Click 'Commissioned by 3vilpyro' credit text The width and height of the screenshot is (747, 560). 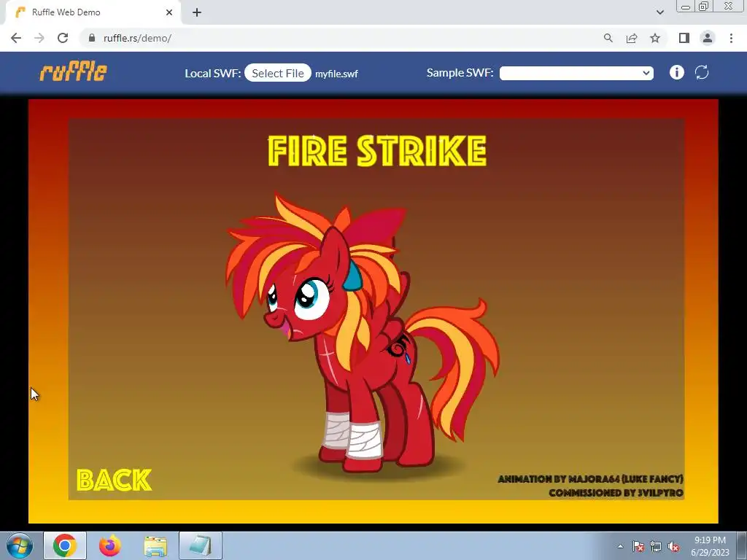coord(616,492)
